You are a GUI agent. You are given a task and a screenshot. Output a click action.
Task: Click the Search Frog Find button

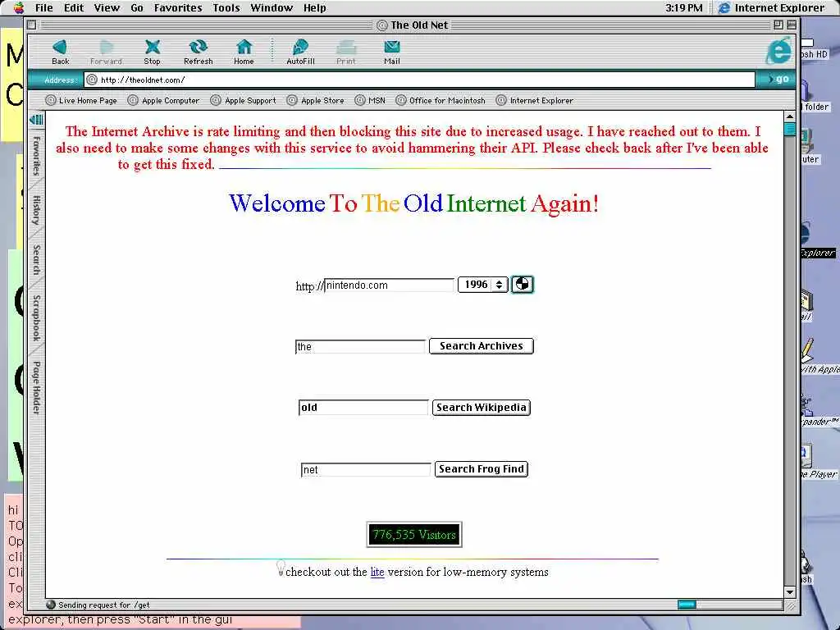pyautogui.click(x=481, y=469)
